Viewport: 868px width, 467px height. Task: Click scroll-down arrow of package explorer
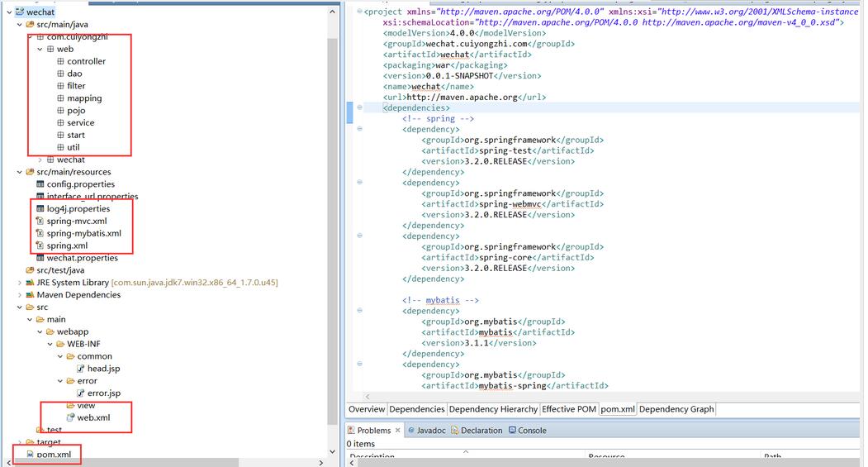332,452
